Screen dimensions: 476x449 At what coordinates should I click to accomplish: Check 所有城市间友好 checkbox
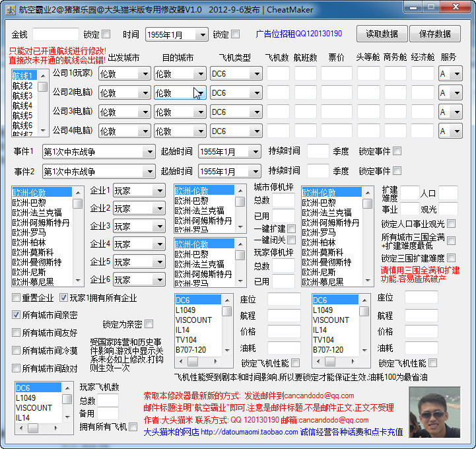pyautogui.click(x=16, y=332)
